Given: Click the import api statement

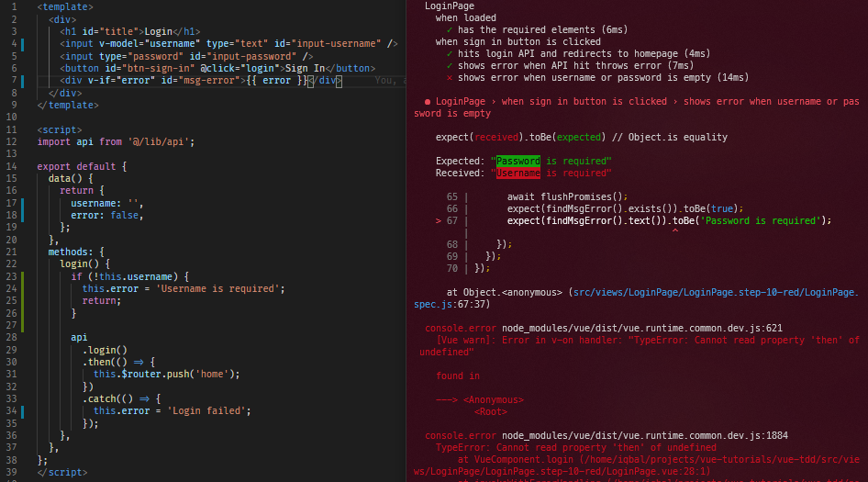Looking at the screenshot, I should point(116,141).
